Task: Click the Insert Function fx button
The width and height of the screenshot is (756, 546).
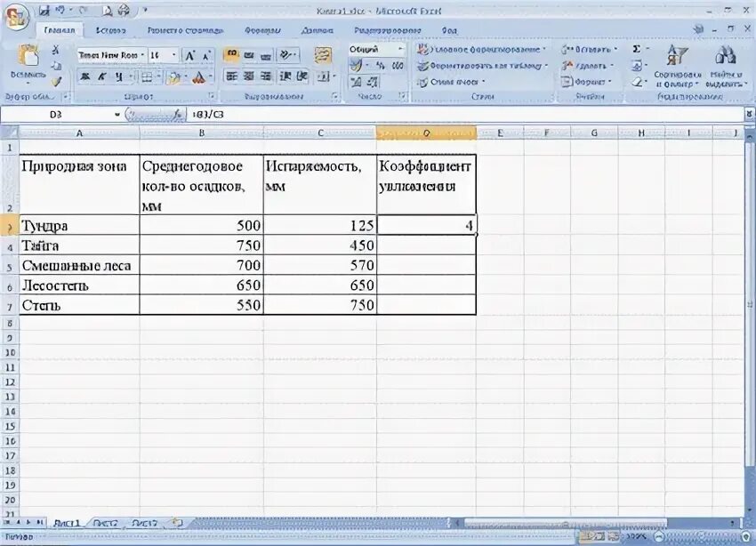Action: click(179, 114)
